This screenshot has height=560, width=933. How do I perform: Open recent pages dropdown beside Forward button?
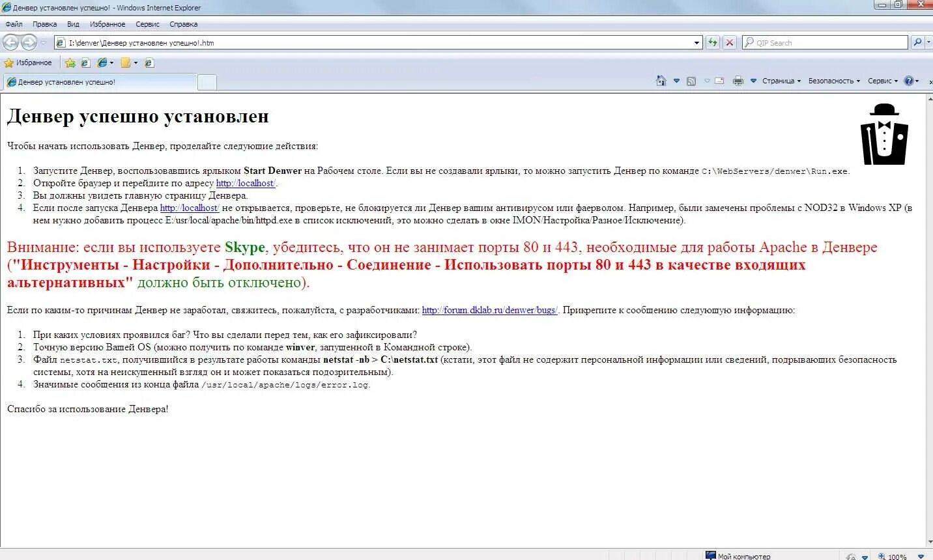click(44, 43)
